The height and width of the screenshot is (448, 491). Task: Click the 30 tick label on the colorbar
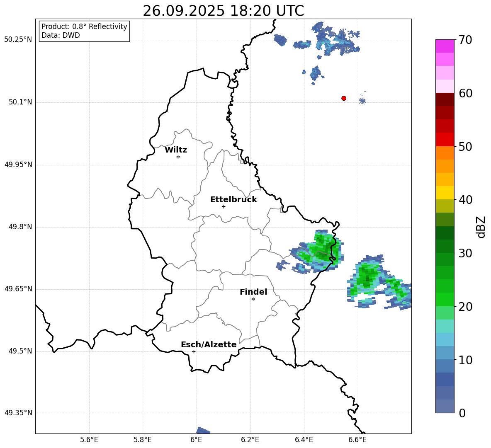click(x=465, y=253)
